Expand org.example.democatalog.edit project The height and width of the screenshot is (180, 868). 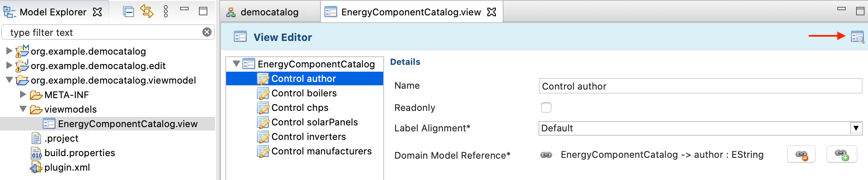point(9,65)
